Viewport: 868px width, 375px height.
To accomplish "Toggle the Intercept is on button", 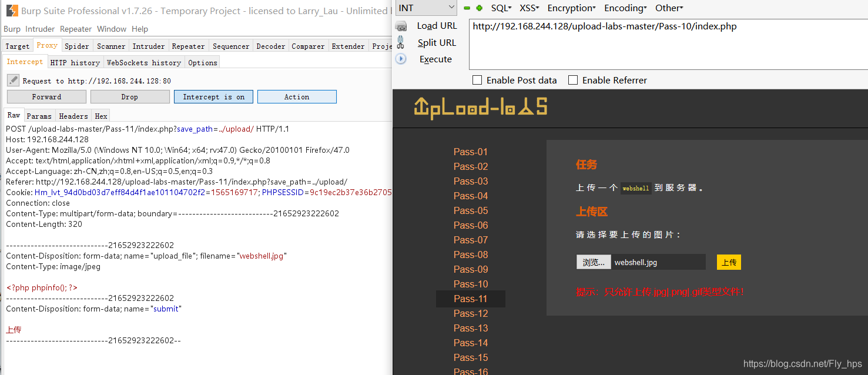I will click(213, 97).
